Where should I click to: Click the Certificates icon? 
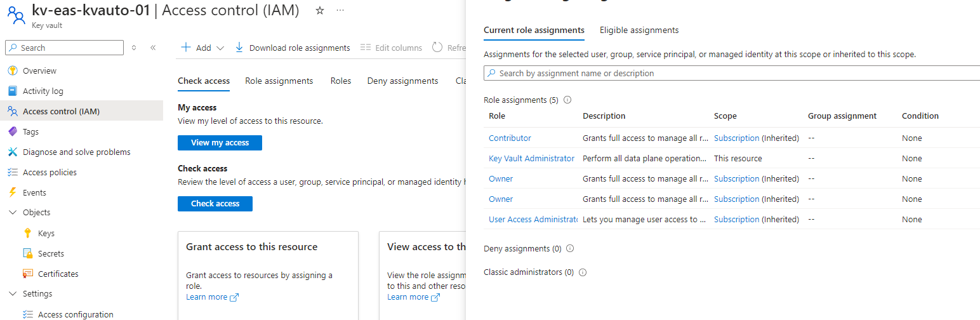[27, 274]
